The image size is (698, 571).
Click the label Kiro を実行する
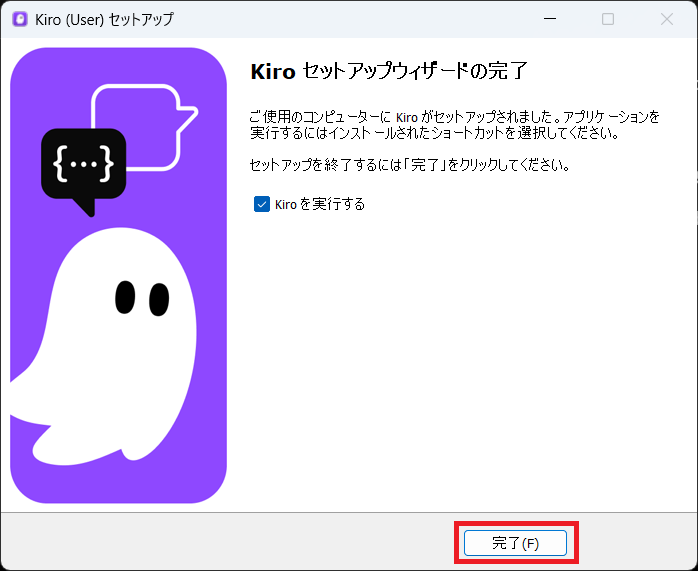tap(320, 204)
